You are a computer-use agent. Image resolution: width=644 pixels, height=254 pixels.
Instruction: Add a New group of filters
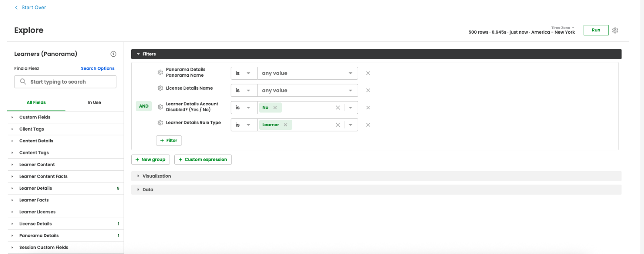pos(151,160)
